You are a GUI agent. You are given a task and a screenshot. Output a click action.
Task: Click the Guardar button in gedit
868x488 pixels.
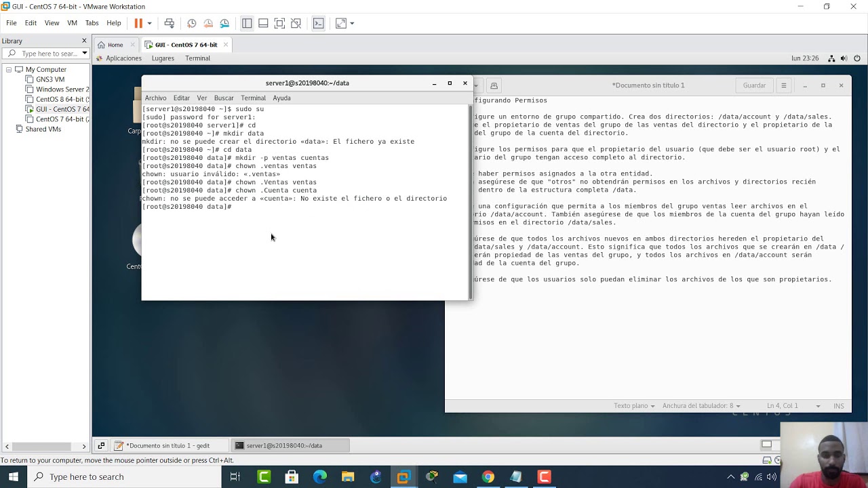pyautogui.click(x=754, y=85)
